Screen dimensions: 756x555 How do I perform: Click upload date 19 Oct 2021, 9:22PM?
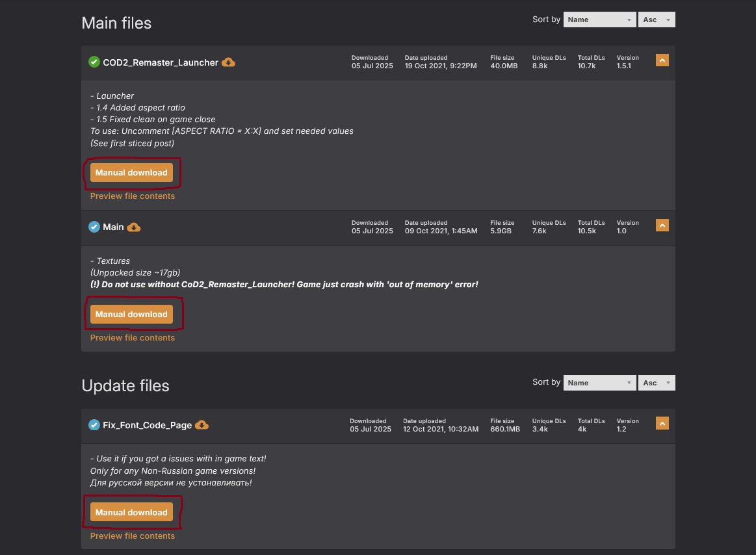point(441,66)
